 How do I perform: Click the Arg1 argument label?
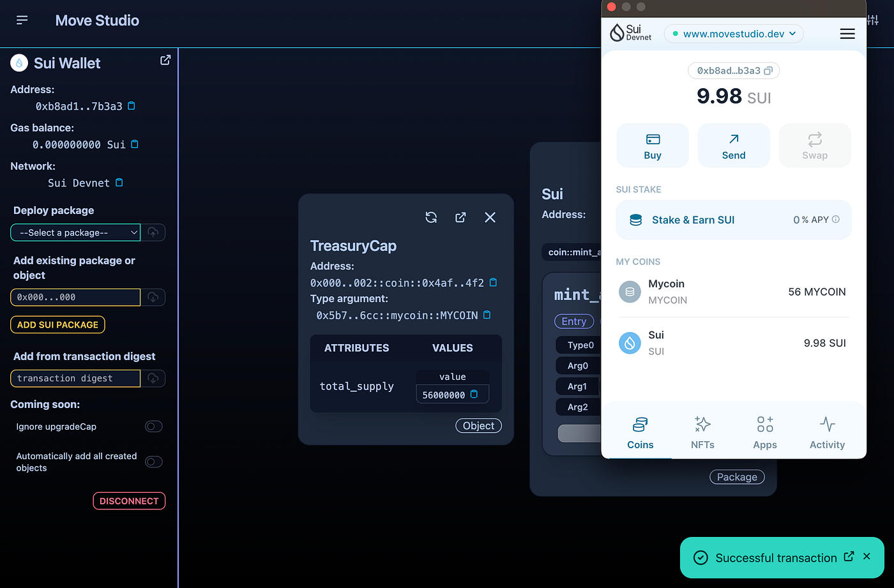(x=578, y=386)
